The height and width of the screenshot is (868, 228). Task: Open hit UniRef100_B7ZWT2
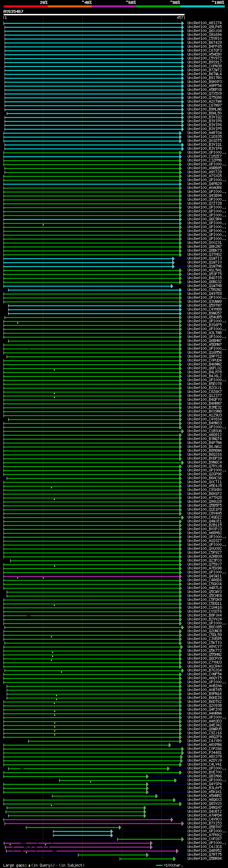click(204, 70)
